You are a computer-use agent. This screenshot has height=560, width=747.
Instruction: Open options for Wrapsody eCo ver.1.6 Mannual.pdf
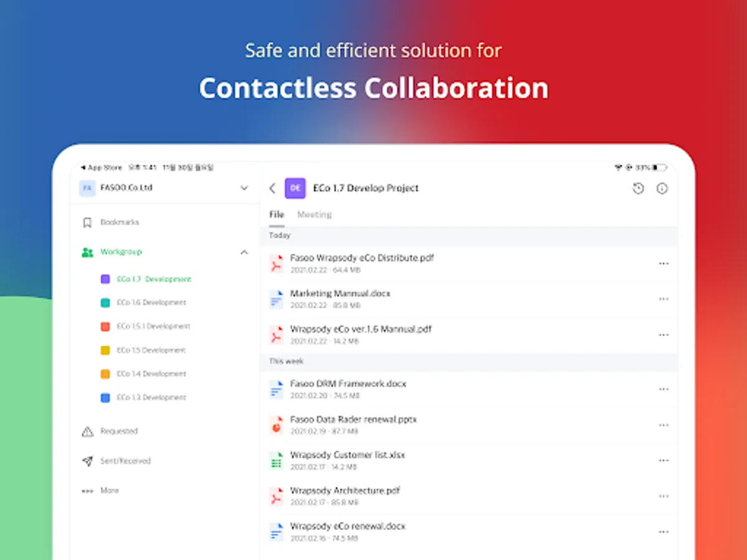(x=664, y=335)
